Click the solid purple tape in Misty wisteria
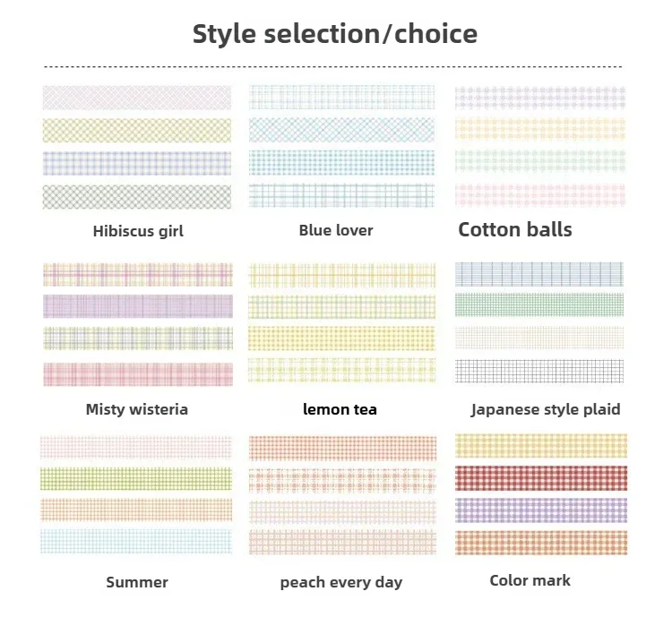 pos(138,306)
